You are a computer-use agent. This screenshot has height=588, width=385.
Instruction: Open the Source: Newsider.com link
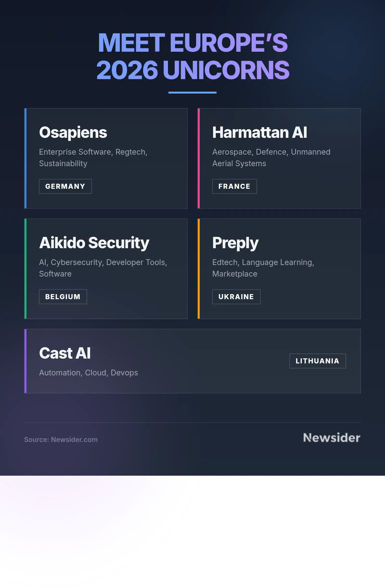[x=61, y=440]
